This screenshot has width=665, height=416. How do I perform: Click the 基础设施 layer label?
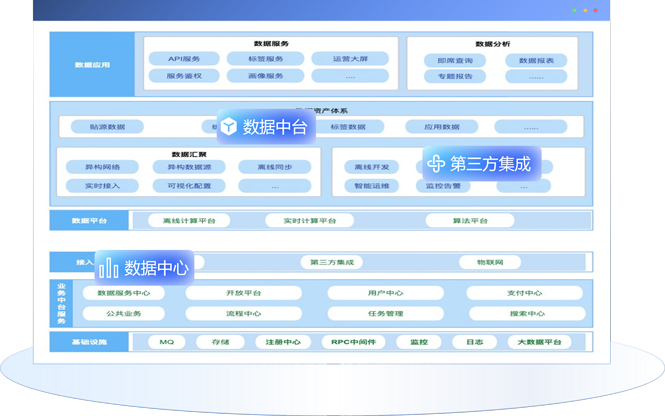pyautogui.click(x=90, y=342)
